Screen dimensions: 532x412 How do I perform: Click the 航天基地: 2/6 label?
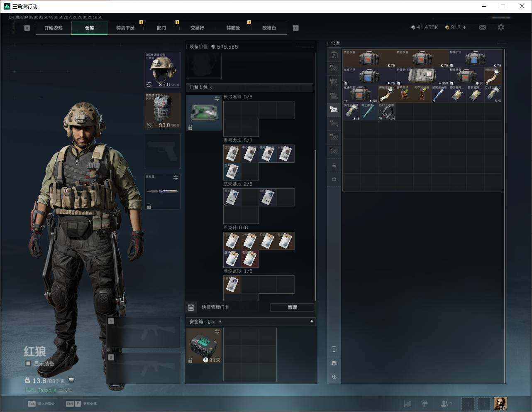[x=238, y=184]
